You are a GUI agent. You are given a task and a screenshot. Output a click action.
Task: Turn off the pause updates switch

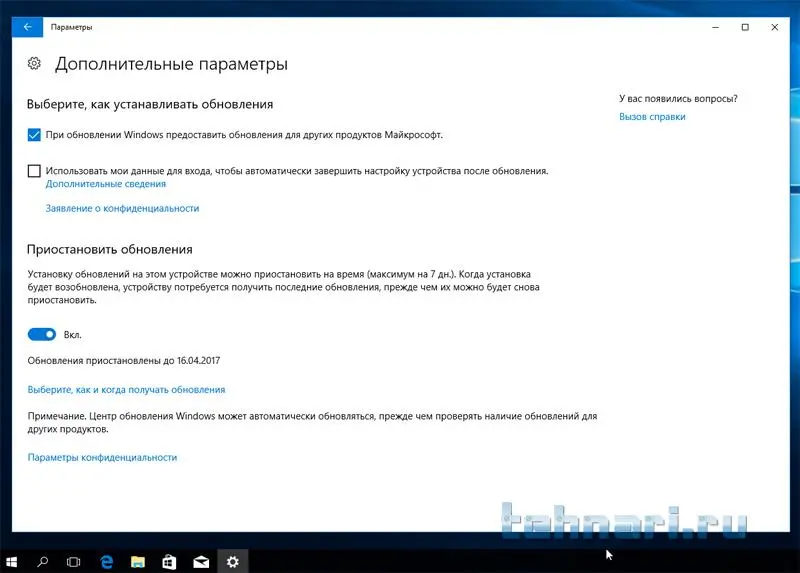click(42, 334)
